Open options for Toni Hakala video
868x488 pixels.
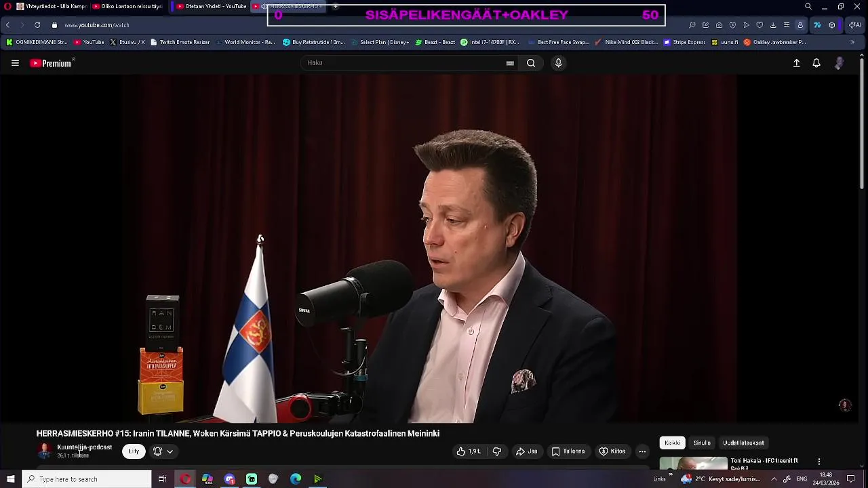(818, 462)
